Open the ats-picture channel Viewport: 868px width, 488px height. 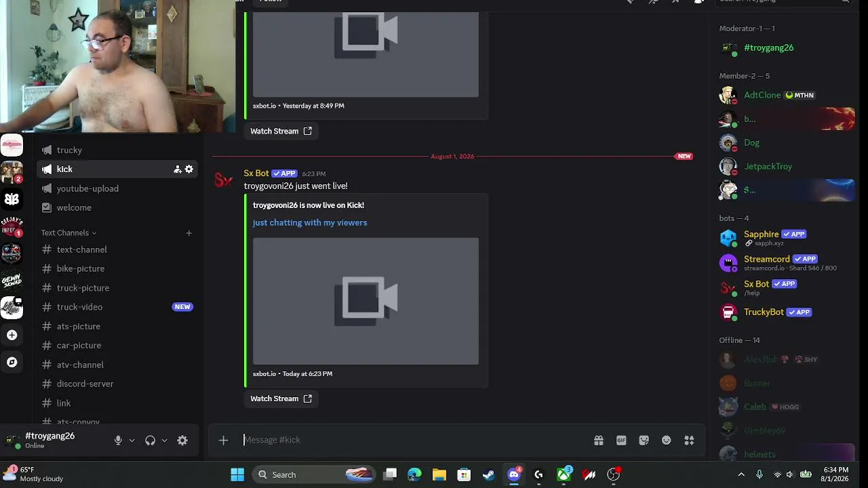coord(118,326)
